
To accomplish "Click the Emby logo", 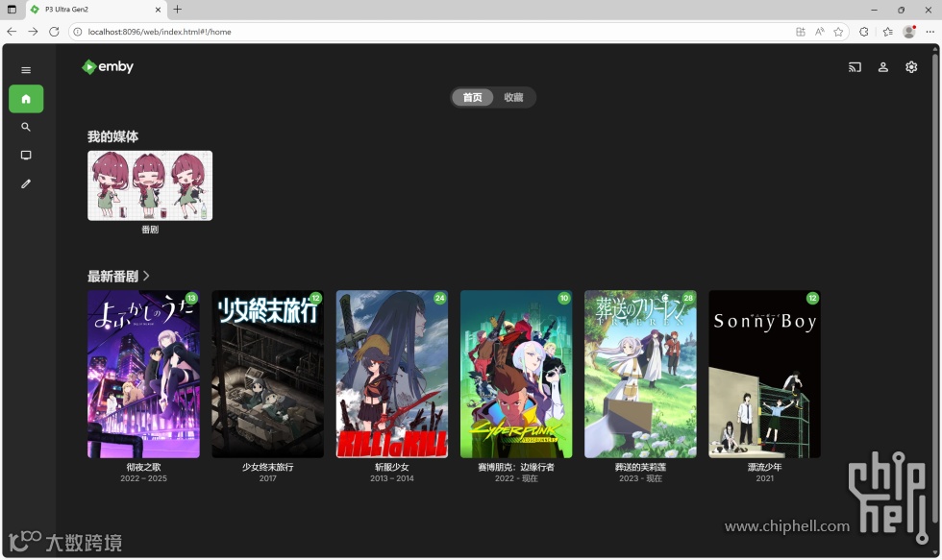I will [108, 66].
